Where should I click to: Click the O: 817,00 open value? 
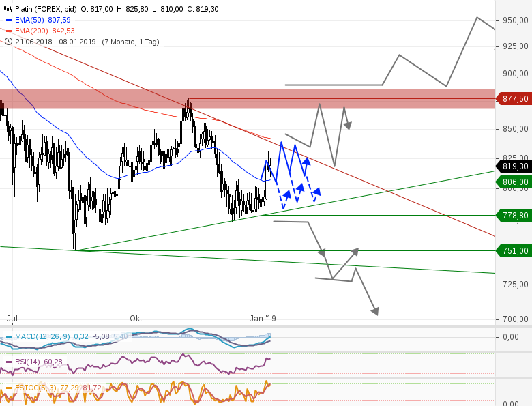tap(97, 9)
